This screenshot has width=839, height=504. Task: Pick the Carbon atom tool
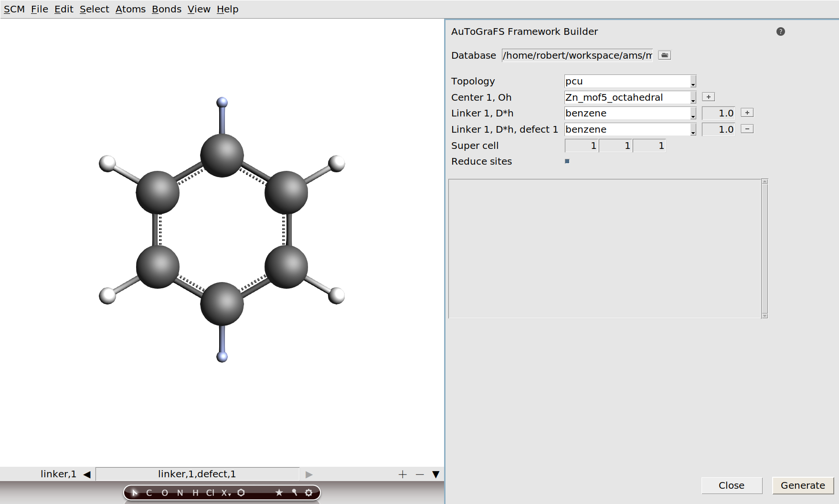[149, 493]
